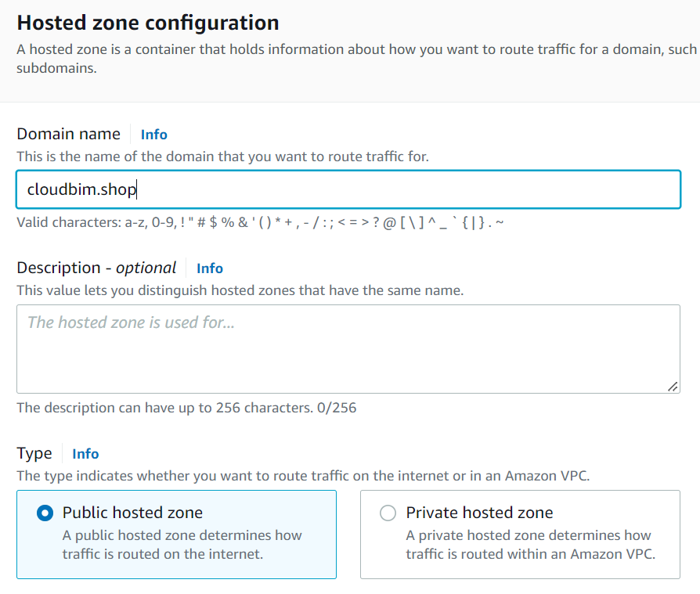This screenshot has height=594, width=700.
Task: Click the 'Public hosted zone' label text
Action: click(x=132, y=513)
